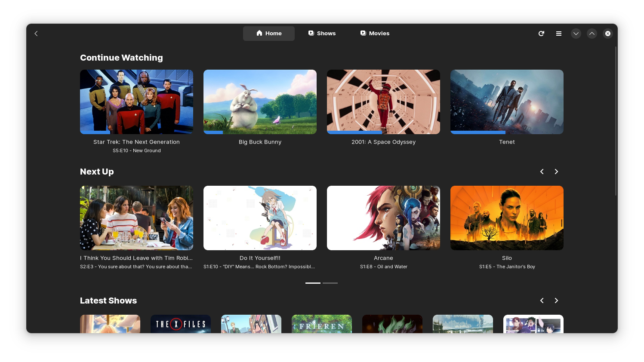Show next Next Up items
Screen dimensions: 644x362
point(556,172)
